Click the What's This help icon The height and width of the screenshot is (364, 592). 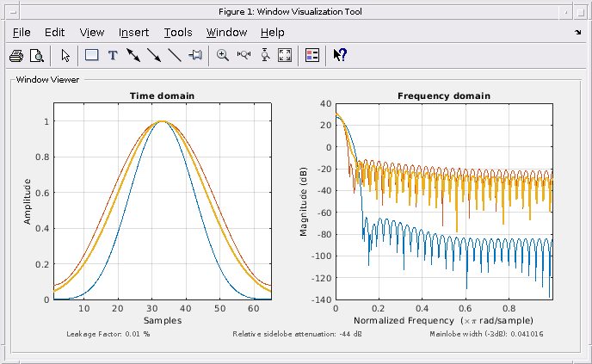pyautogui.click(x=340, y=55)
